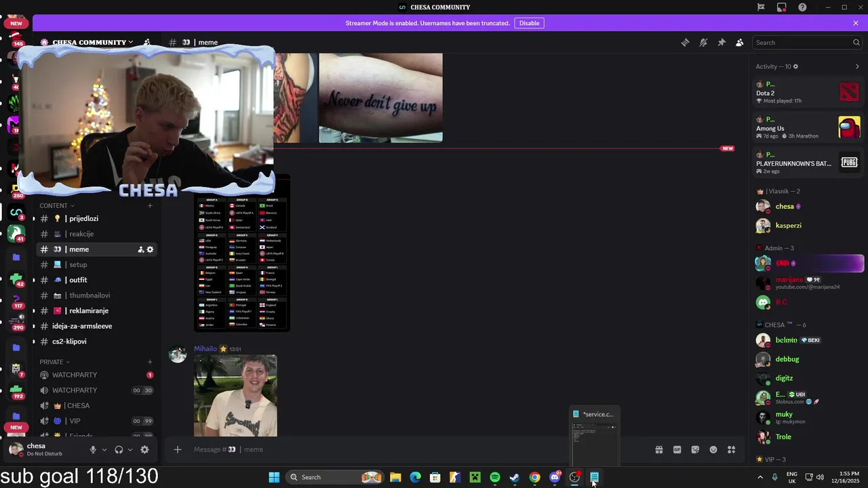Join the VIP voice channel
Screen dimensions: 868x488
pos(98,421)
